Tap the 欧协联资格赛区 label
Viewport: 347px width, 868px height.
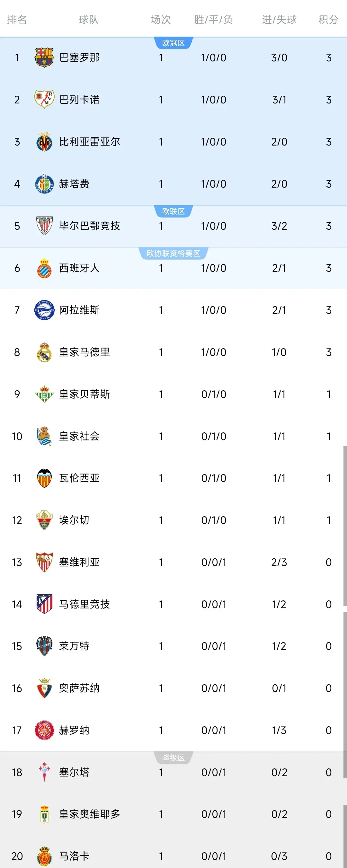coord(173,253)
